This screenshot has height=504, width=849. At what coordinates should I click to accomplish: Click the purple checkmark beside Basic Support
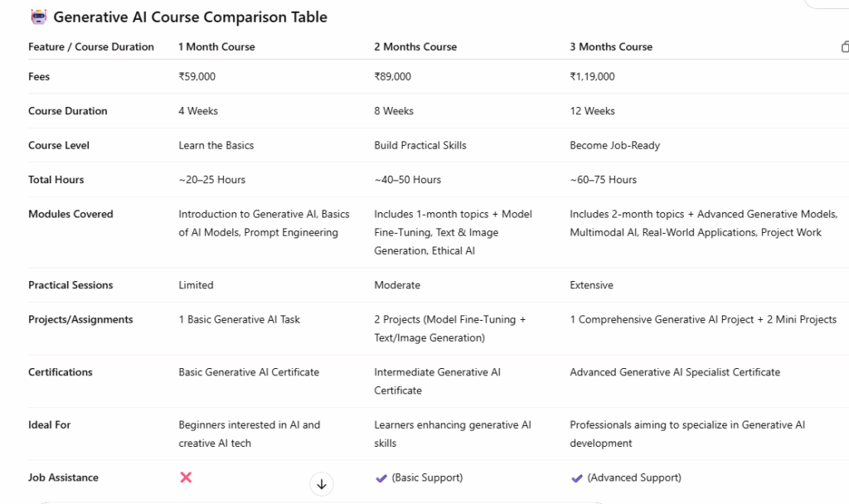point(381,477)
